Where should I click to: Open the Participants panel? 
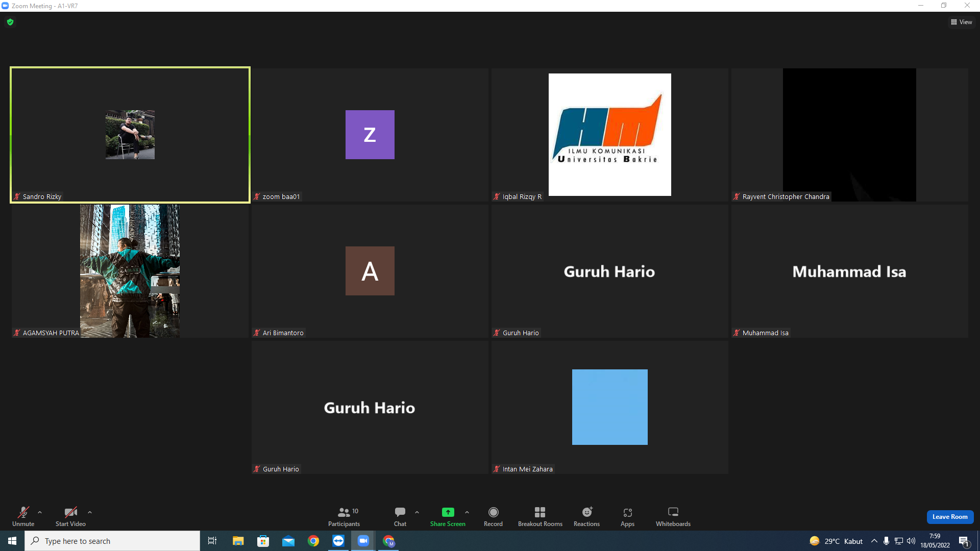(x=344, y=516)
